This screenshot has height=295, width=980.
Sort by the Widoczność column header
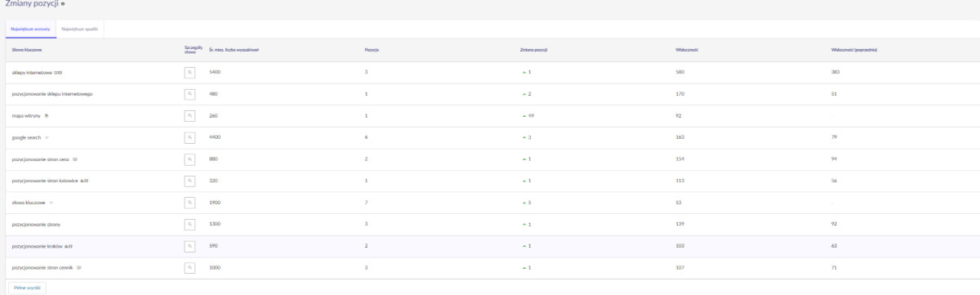pyautogui.click(x=687, y=51)
